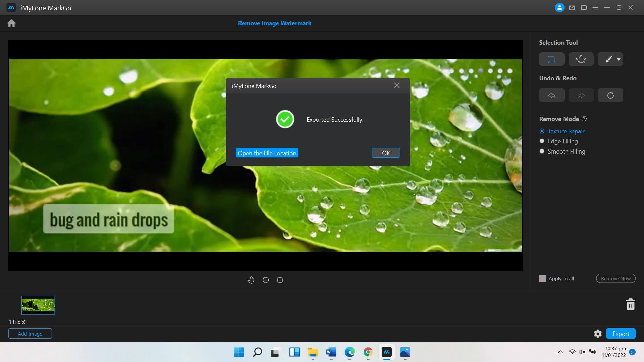Open the clock and date panel

[x=613, y=352]
